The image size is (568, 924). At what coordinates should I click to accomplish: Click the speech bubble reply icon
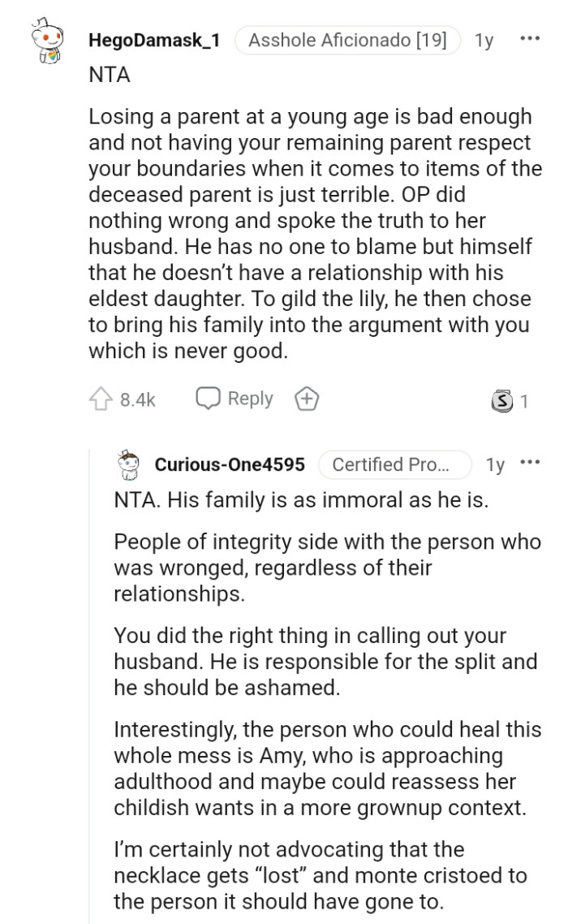(x=210, y=398)
